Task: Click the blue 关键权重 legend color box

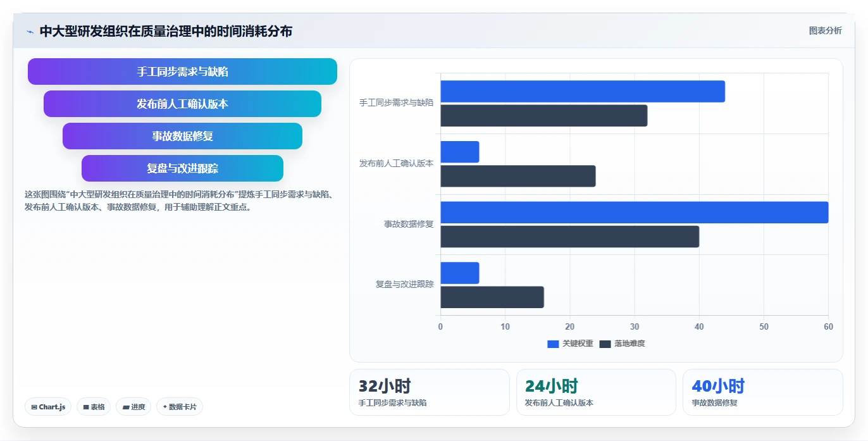Action: coord(553,344)
